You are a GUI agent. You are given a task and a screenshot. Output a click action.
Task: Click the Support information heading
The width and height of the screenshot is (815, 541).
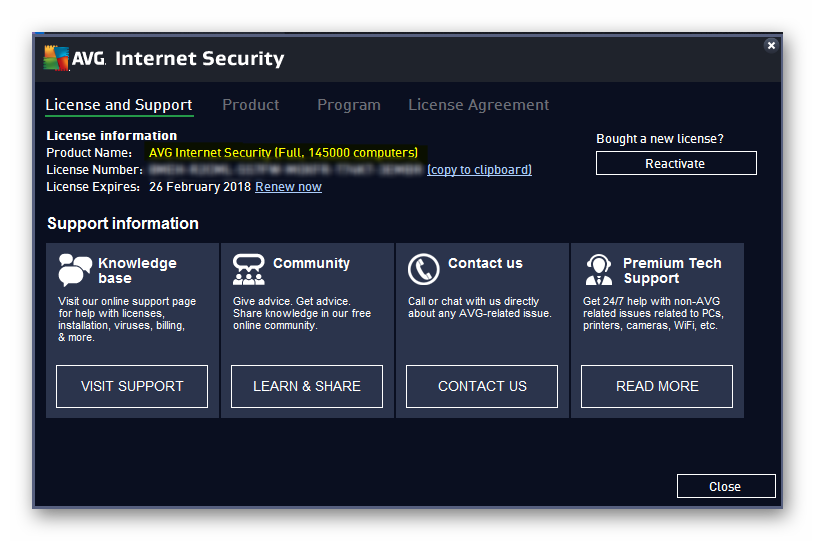tap(123, 223)
